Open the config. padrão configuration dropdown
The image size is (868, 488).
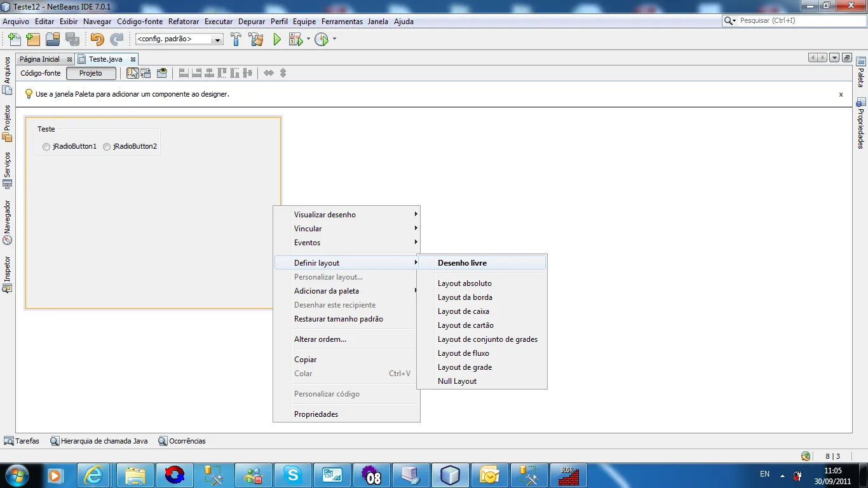[179, 39]
